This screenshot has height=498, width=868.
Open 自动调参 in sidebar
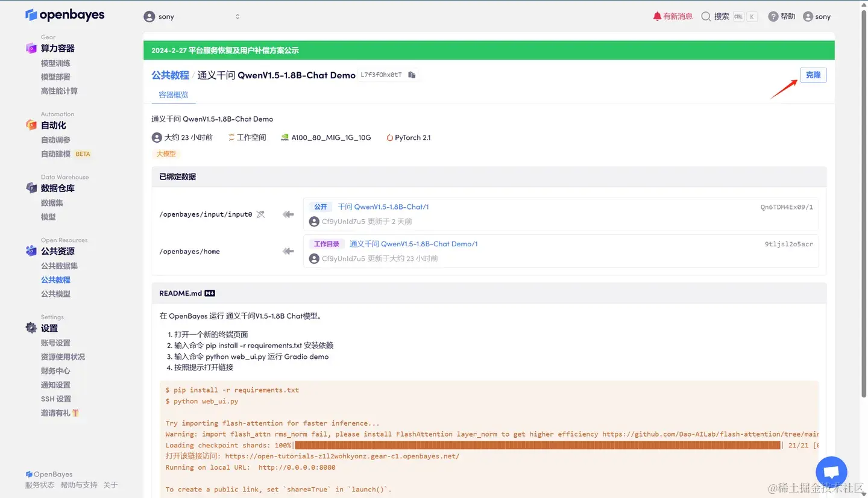click(55, 140)
